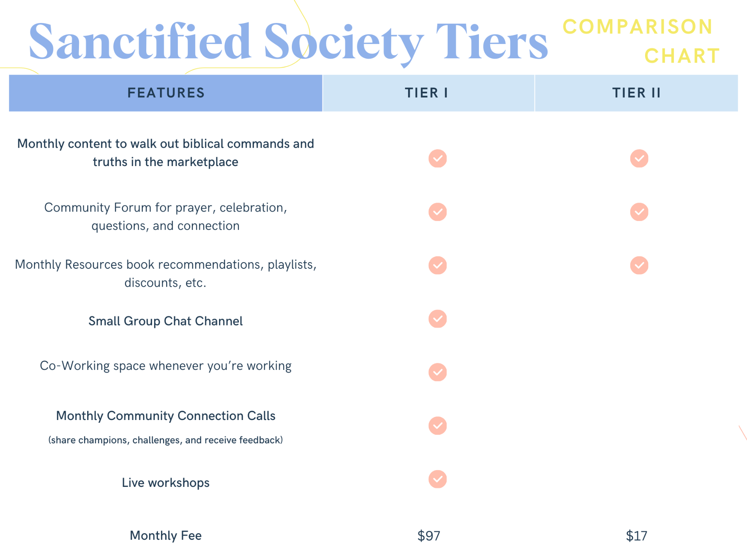This screenshot has width=747, height=560.
Task: Click the FEATURES column header
Action: [166, 93]
